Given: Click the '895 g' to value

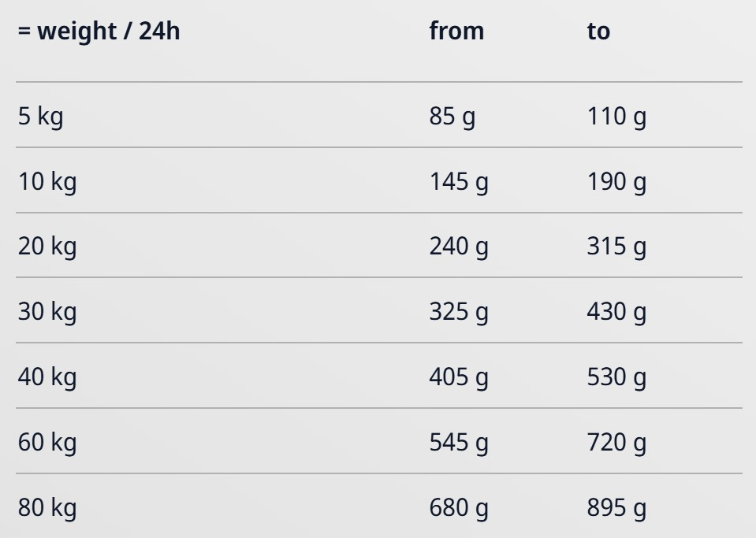Looking at the screenshot, I should 616,508.
